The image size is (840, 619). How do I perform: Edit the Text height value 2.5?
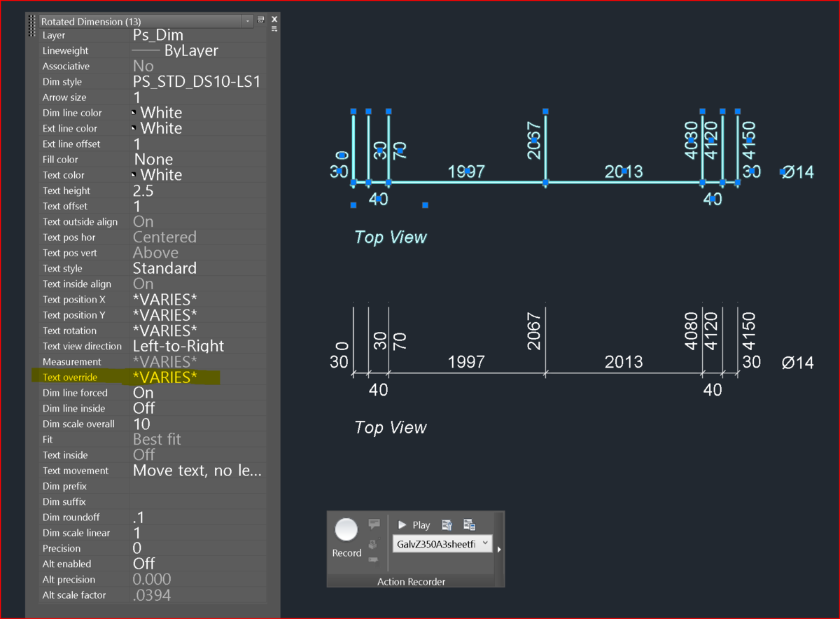197,190
